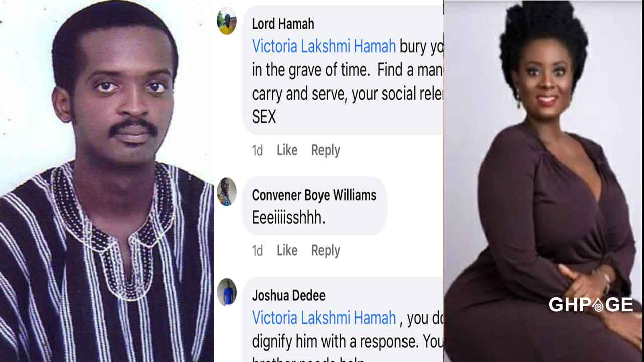Open Convener Boye Williams' profile avatar
This screenshot has width=644, height=362.
click(x=227, y=192)
